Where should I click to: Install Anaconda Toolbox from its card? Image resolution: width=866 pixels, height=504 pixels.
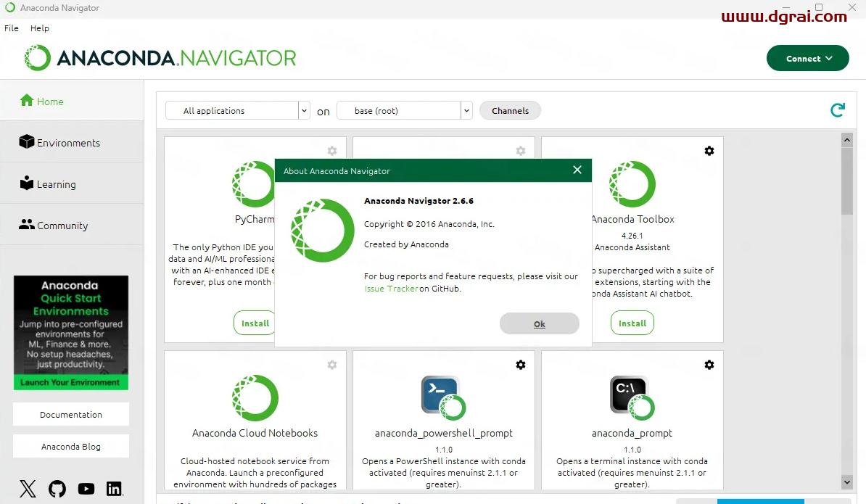pyautogui.click(x=632, y=323)
